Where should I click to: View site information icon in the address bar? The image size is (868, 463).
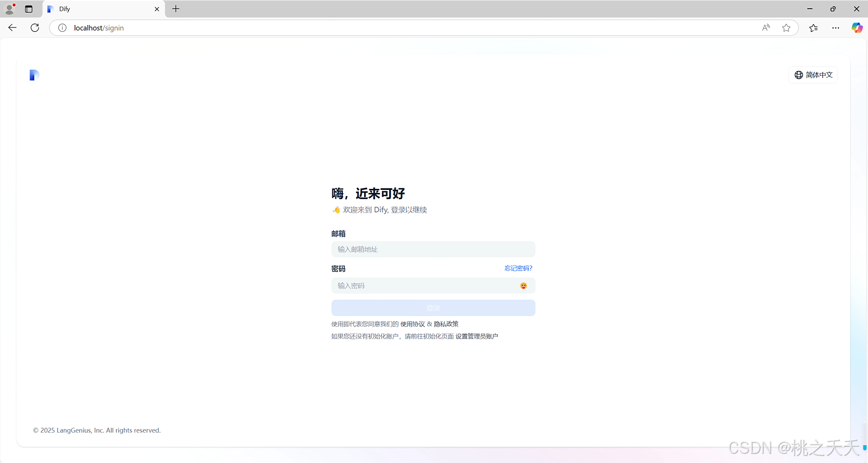coord(62,28)
